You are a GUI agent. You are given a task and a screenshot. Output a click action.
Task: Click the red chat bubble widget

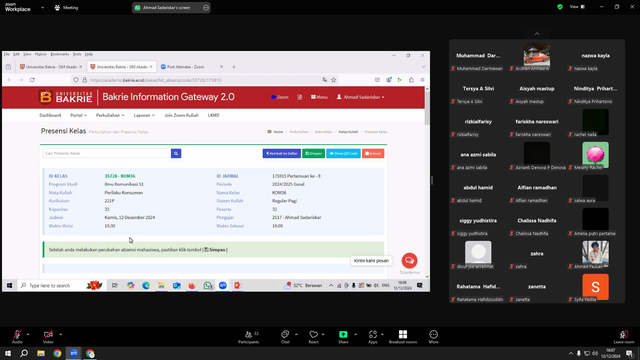pyautogui.click(x=409, y=260)
